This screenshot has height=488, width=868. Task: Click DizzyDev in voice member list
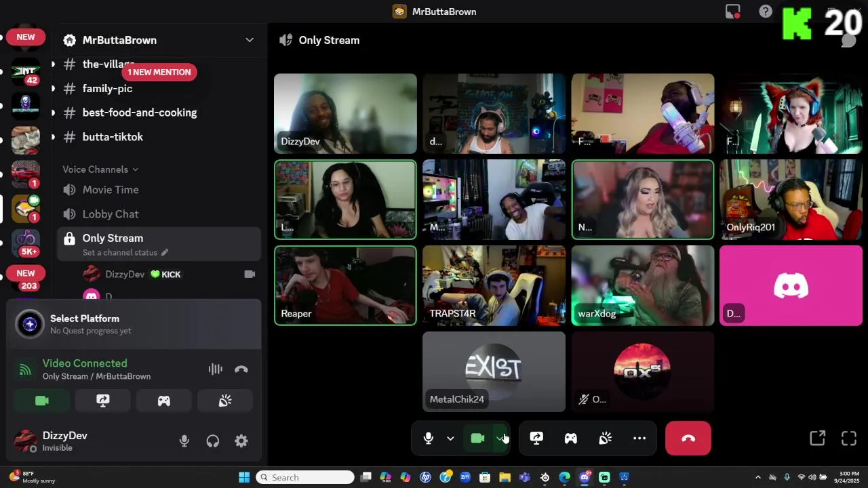pyautogui.click(x=125, y=274)
